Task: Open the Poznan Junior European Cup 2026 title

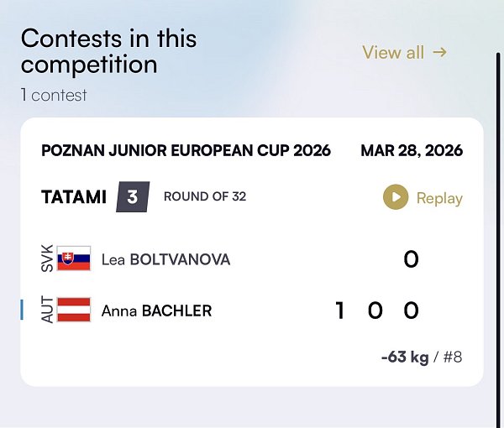Action: (x=186, y=151)
